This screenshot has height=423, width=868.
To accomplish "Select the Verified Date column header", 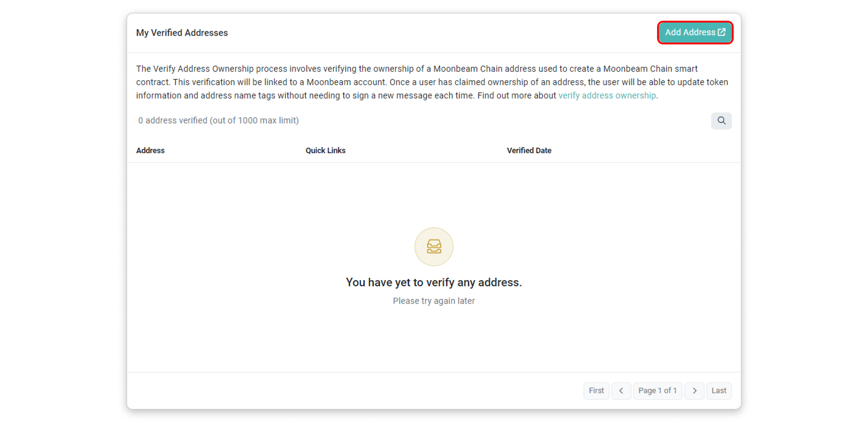I will coord(529,151).
